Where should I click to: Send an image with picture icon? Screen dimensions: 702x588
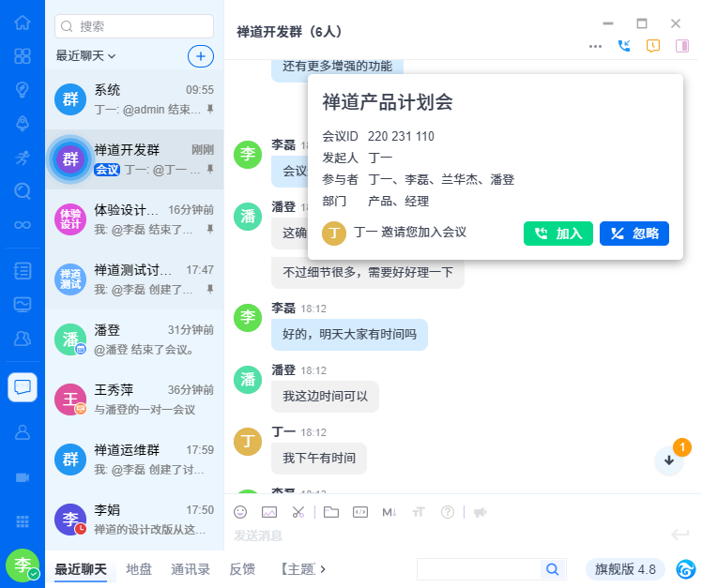coord(269,512)
